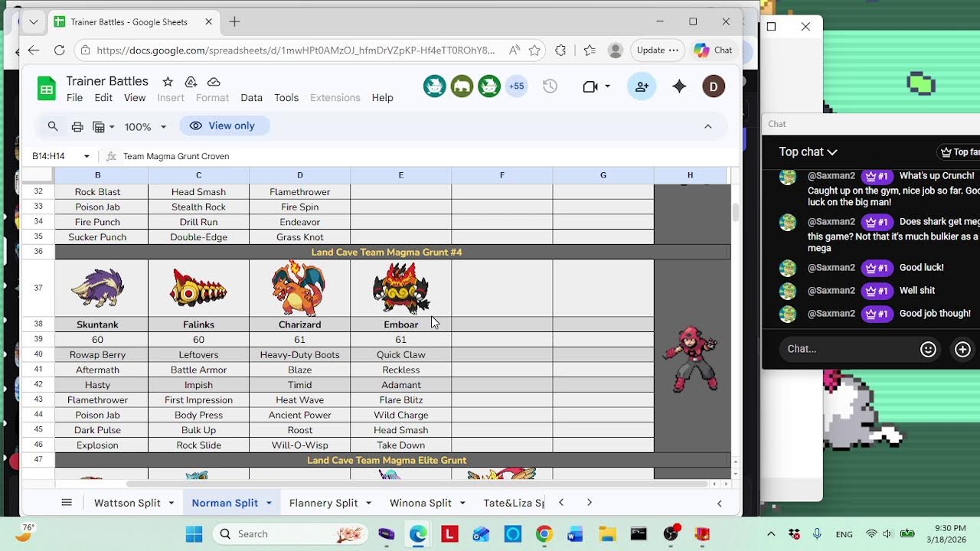Click the Share add-person button
This screenshot has width=980, height=551.
(x=642, y=86)
